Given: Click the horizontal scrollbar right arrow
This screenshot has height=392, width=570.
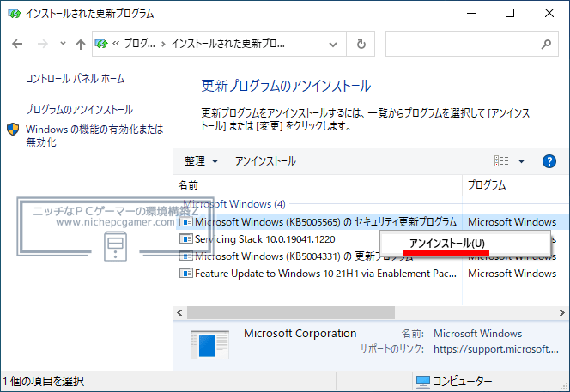Looking at the screenshot, I should coord(562,312).
